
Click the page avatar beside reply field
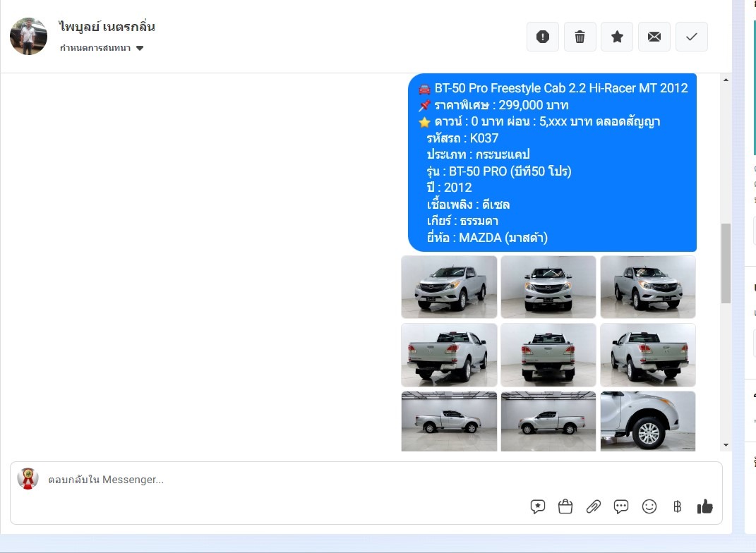tap(28, 479)
